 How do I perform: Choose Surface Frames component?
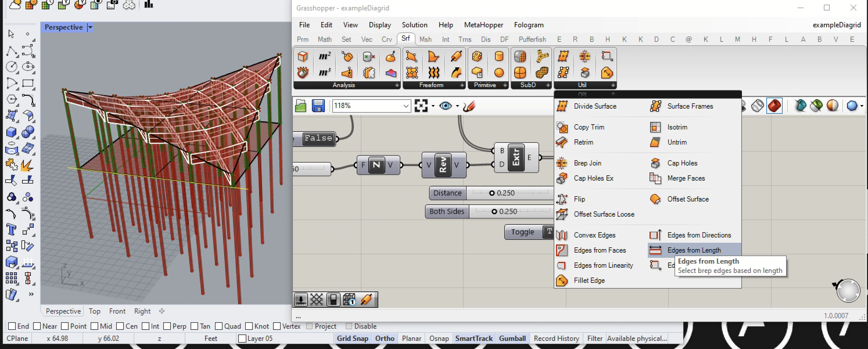pos(682,106)
